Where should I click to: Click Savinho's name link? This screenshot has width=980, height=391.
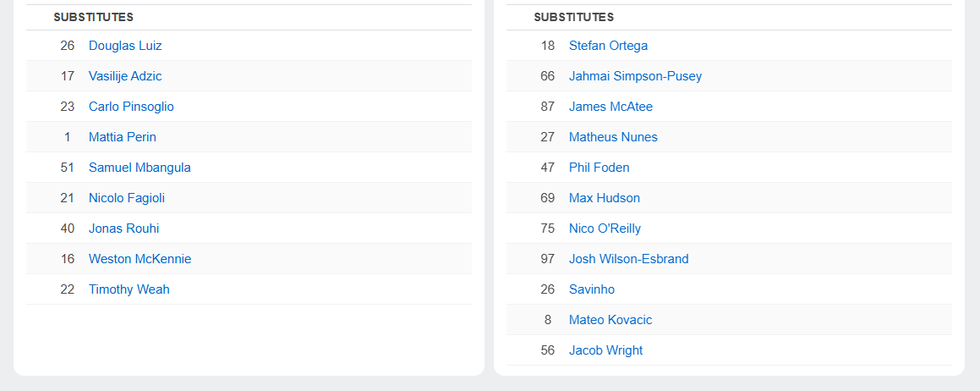point(592,289)
